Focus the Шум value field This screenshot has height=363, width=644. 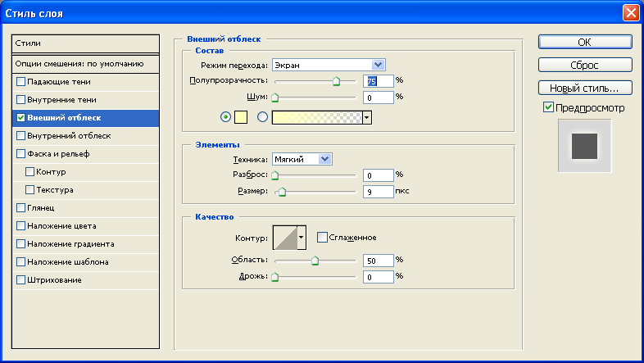click(x=379, y=98)
